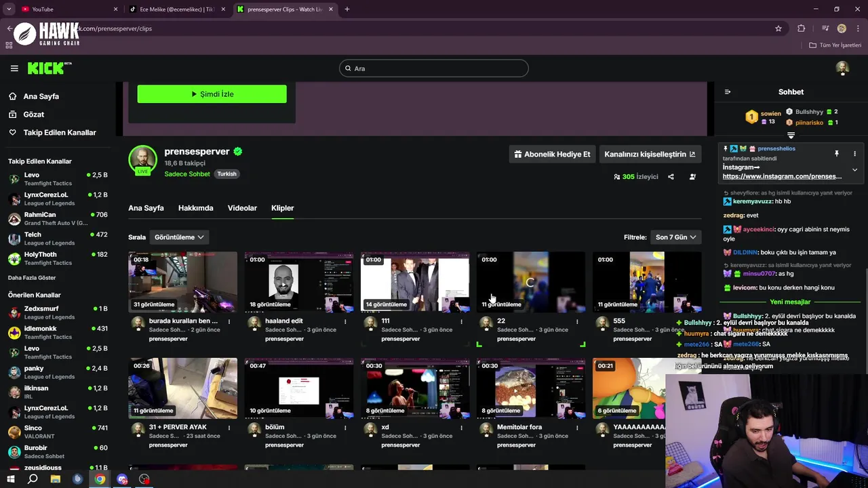This screenshot has height=488, width=868.
Task: Expand Daha Fazla Göster channels list
Action: tap(32, 278)
